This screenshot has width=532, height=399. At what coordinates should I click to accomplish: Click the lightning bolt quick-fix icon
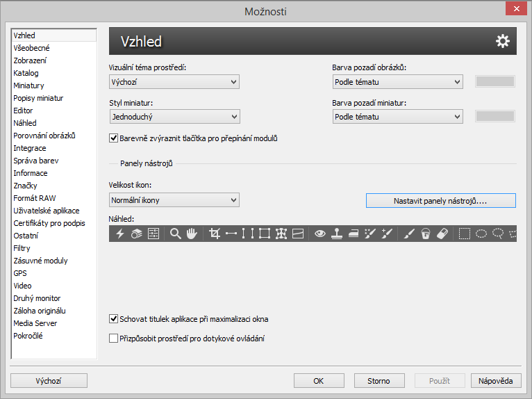click(x=120, y=234)
